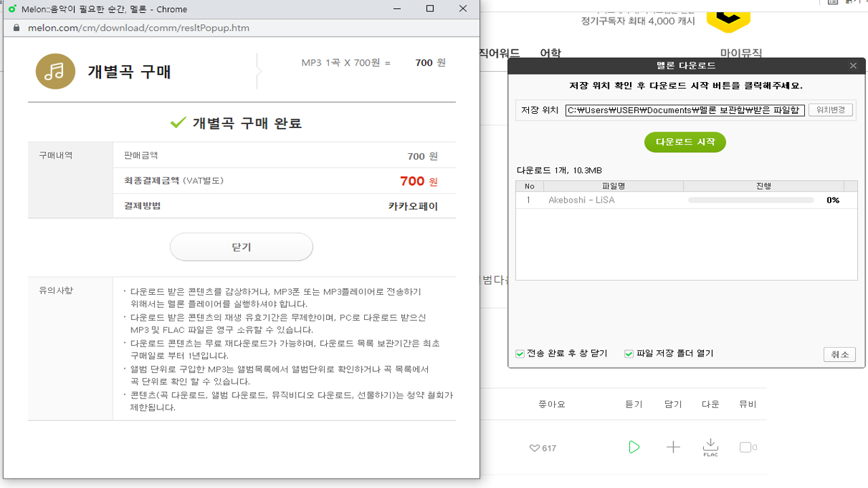Image resolution: width=868 pixels, height=488 pixels.
Task: Add song using the plus icon
Action: (x=673, y=447)
